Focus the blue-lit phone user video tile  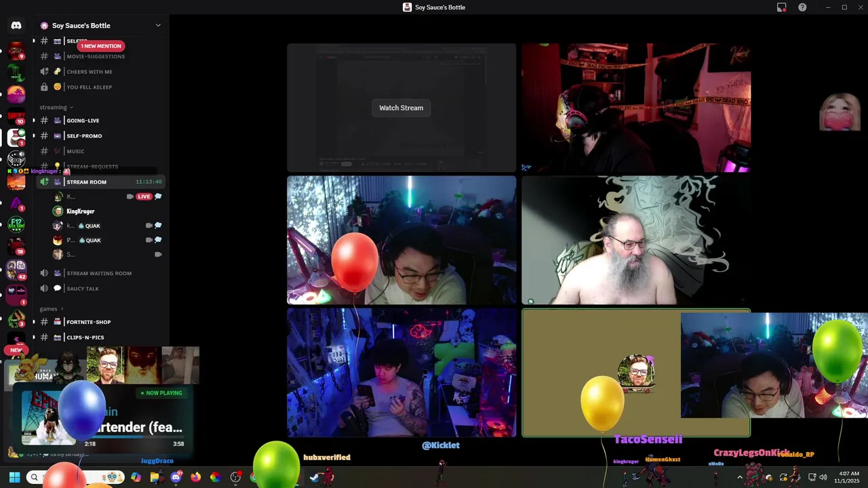coord(401,373)
